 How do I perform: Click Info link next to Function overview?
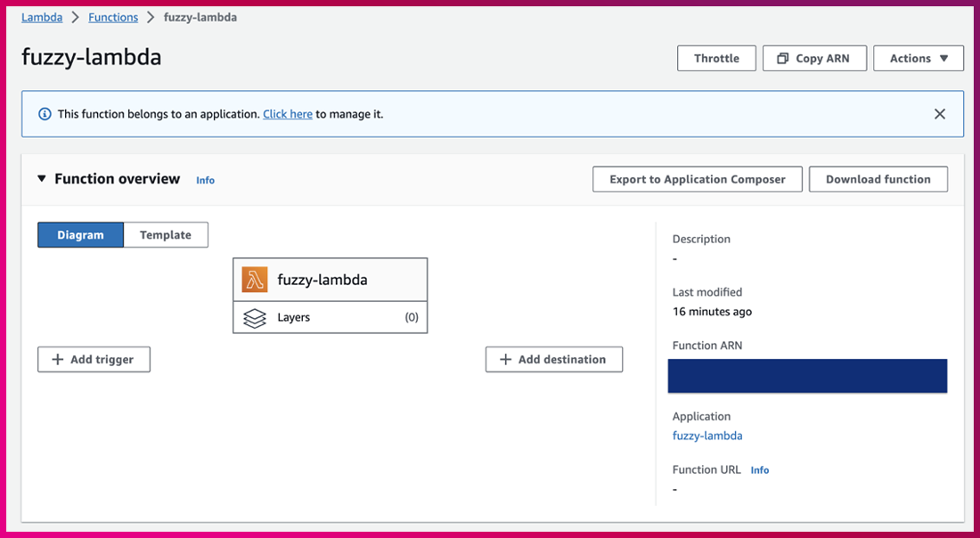pyautogui.click(x=205, y=180)
